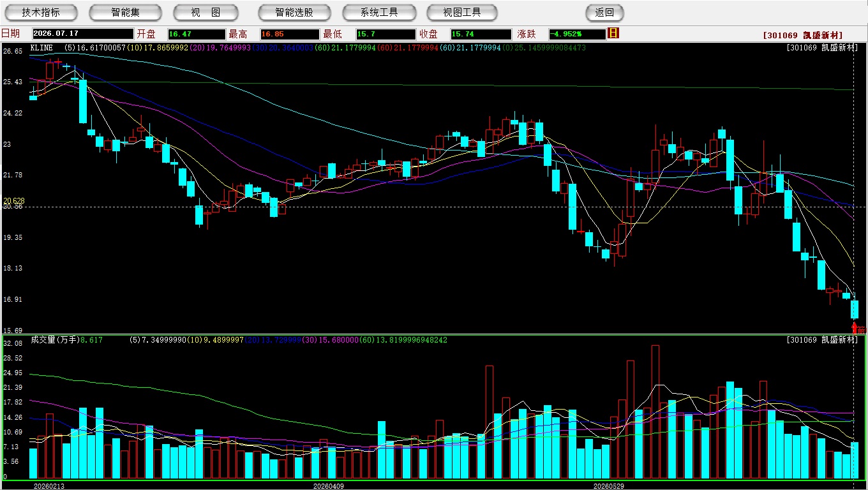Click the 20260409 date label on axis
868x490 pixels.
pyautogui.click(x=329, y=486)
